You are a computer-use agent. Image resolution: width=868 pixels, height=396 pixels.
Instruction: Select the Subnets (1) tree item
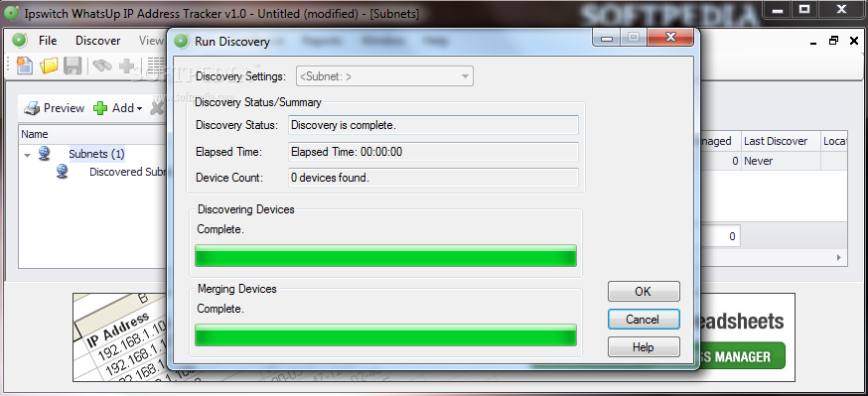(x=96, y=154)
